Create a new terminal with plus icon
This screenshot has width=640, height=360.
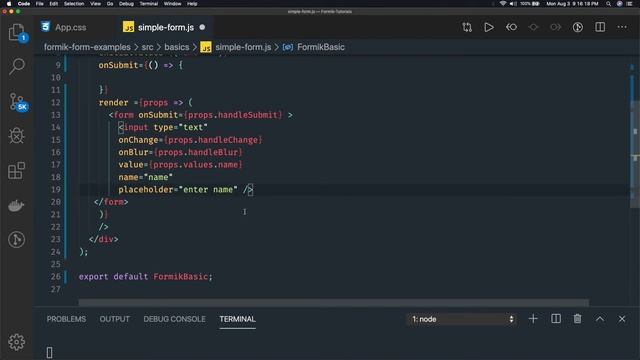click(x=533, y=319)
